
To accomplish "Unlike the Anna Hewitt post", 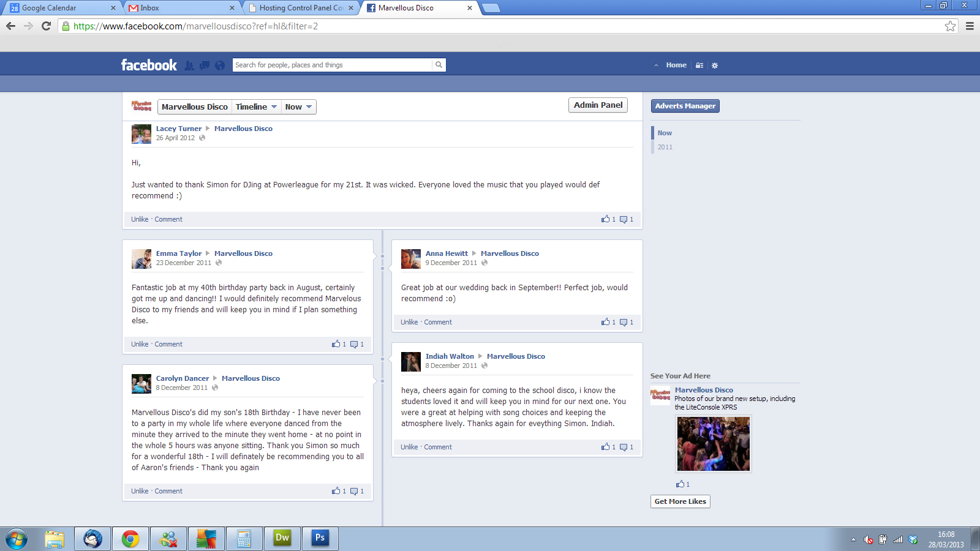I will coord(409,322).
